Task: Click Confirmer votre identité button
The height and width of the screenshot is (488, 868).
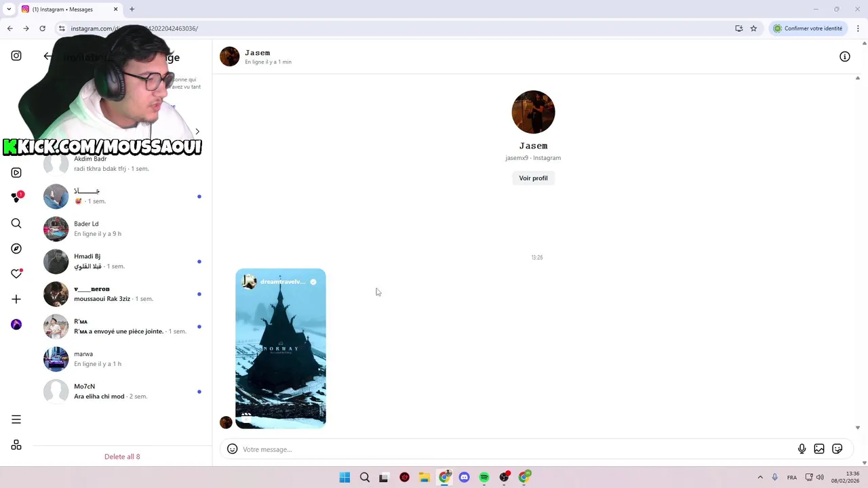Action: pyautogui.click(x=809, y=28)
